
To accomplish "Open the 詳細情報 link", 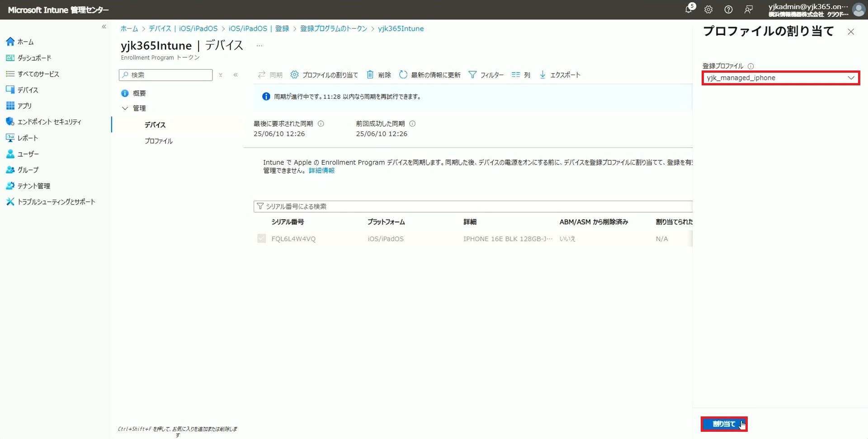I will tap(321, 171).
